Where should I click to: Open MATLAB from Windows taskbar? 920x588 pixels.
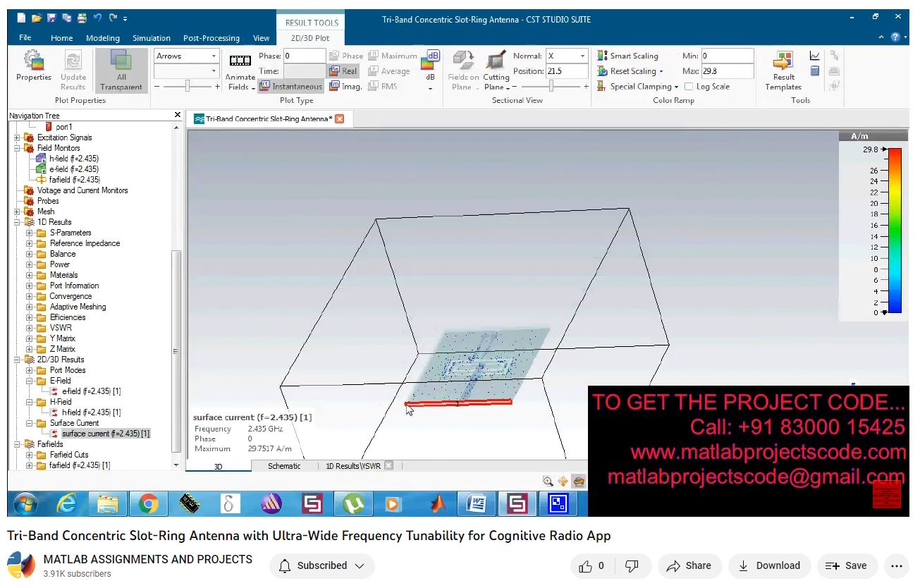(x=438, y=504)
